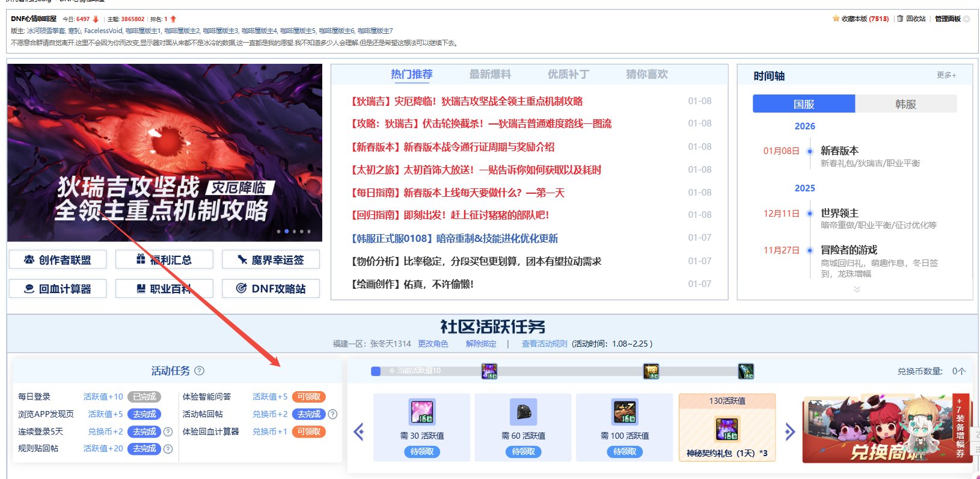This screenshot has width=980, height=479.
Task: Select the 韩服 timeline tab
Action: pyautogui.click(x=905, y=104)
